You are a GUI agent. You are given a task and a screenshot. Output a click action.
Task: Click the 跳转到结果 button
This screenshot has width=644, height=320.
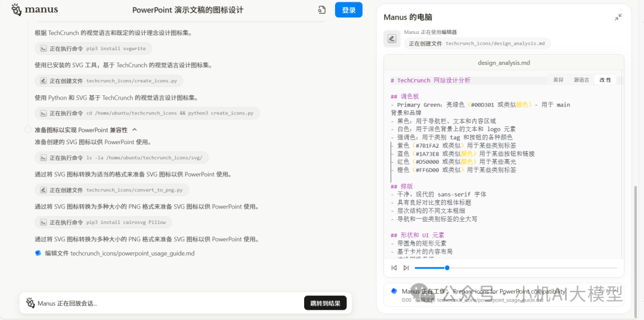(x=326, y=303)
